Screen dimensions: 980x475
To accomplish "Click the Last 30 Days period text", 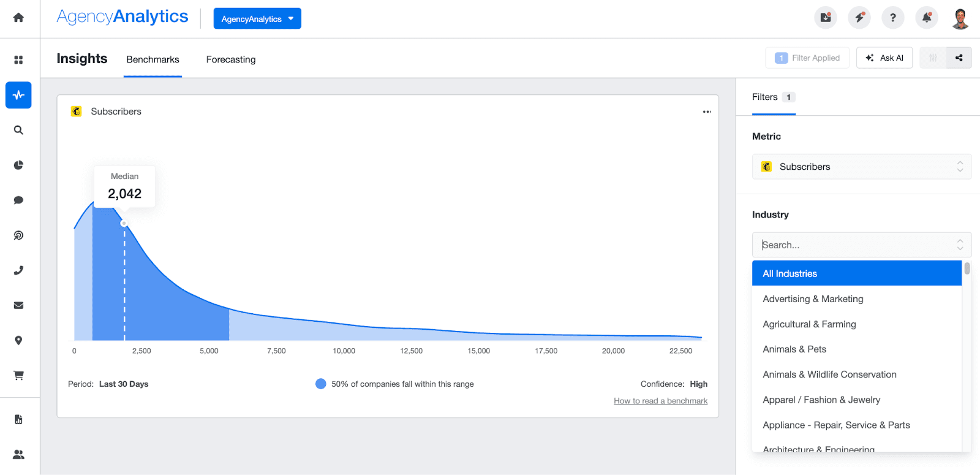I will (x=124, y=384).
